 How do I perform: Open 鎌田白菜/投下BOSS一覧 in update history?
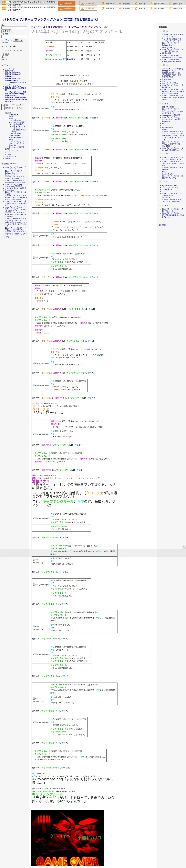tap(171, 73)
